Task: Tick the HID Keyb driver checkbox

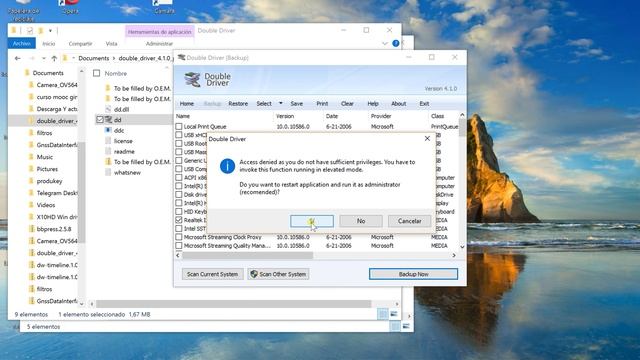Action: (x=179, y=211)
